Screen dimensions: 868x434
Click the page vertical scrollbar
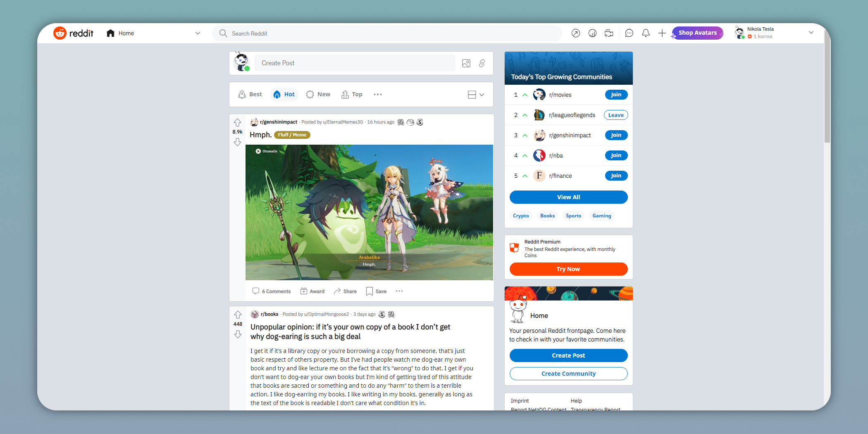pos(827,87)
